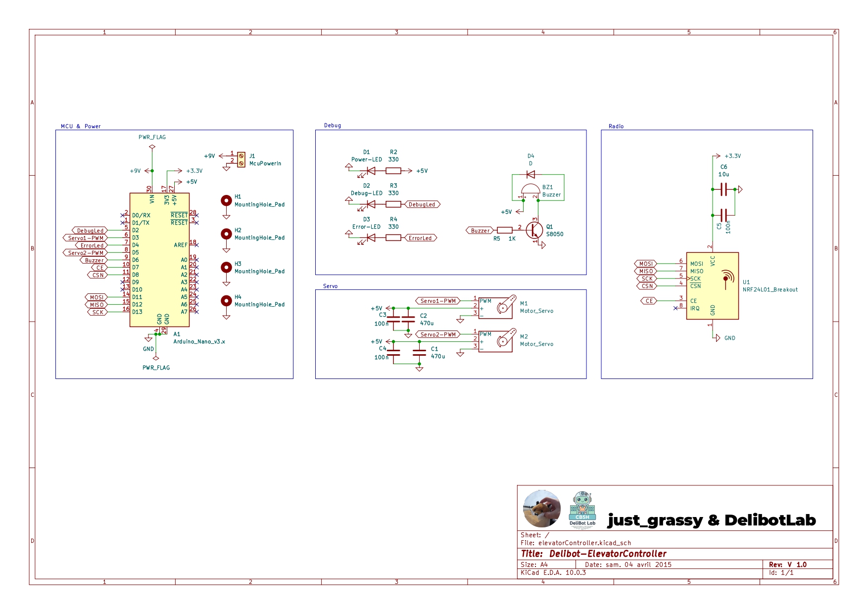Click the C2 470u capacitor symbol
The height and width of the screenshot is (614, 868).
tap(408, 319)
